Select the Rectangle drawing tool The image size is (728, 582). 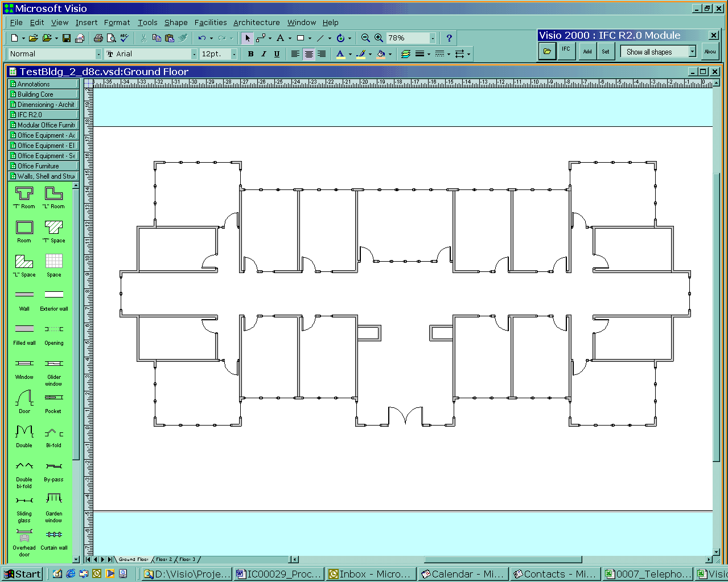301,38
